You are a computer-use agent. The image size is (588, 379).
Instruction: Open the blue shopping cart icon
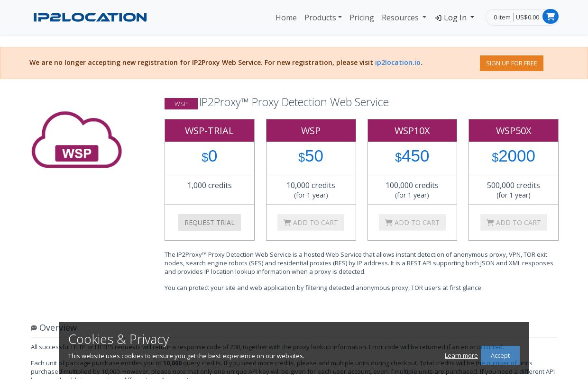pos(550,17)
